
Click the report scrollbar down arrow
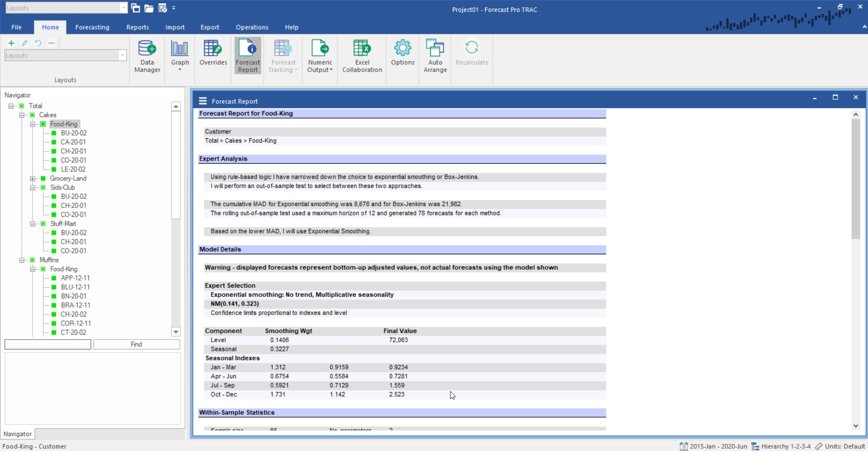(856, 426)
